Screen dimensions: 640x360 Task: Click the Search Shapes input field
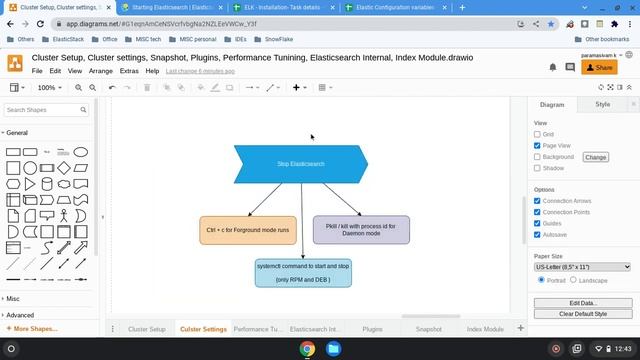46,110
